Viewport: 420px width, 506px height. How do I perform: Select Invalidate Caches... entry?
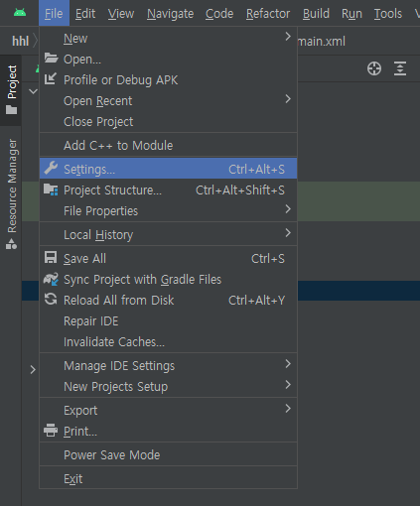(x=168, y=342)
